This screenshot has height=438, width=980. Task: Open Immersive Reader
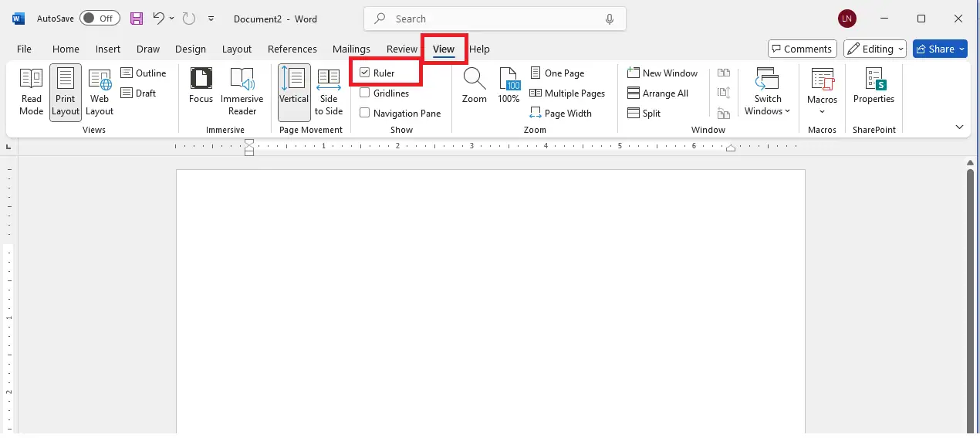pos(242,91)
